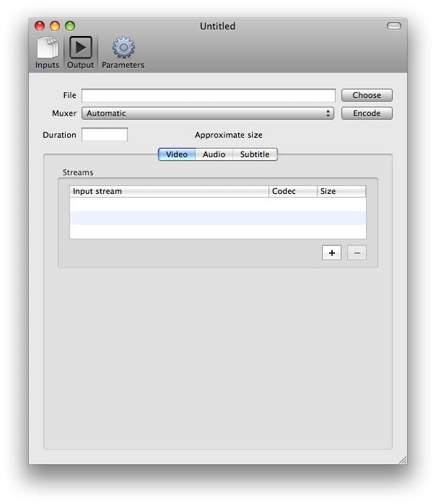Click the Codec column header
436x504 pixels.
coord(293,191)
